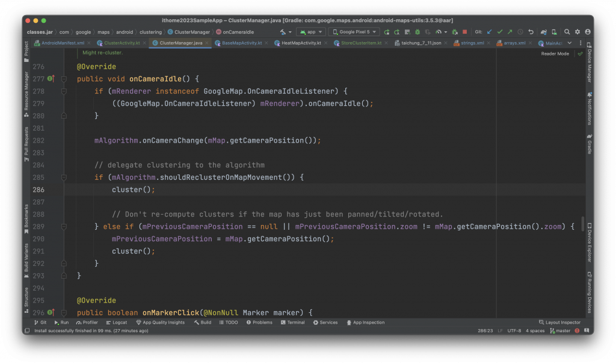
Task: Click the editor vertical scrollbar thumb
Action: click(582, 224)
